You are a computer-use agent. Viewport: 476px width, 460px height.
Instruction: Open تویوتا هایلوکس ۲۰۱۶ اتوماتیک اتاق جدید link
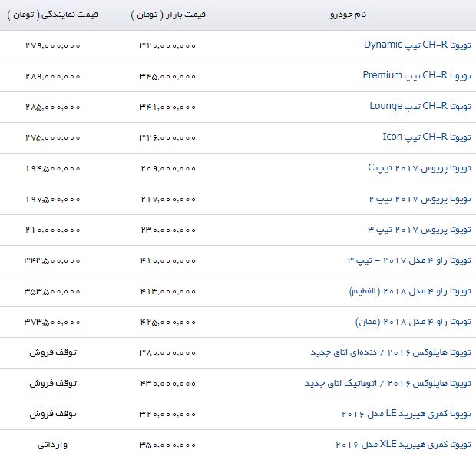[388, 383]
